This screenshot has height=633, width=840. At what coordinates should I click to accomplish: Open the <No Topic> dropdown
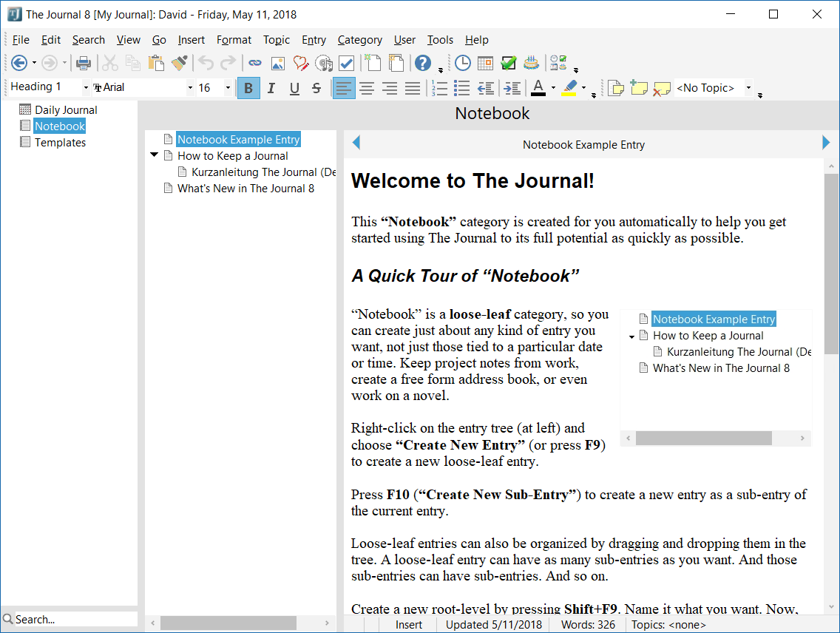748,87
